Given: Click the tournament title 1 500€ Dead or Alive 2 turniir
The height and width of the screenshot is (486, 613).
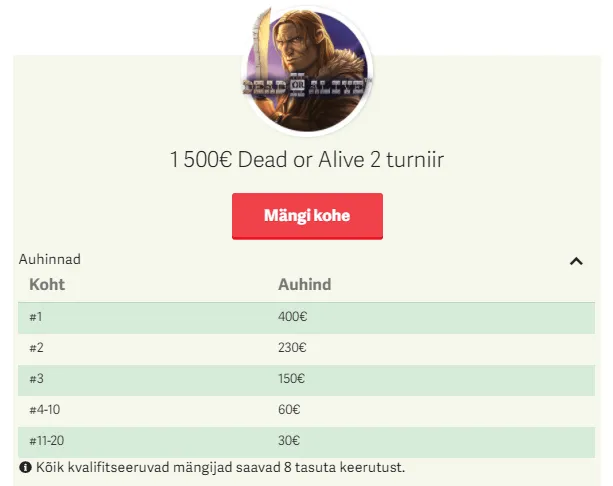Looking at the screenshot, I should coord(307,159).
